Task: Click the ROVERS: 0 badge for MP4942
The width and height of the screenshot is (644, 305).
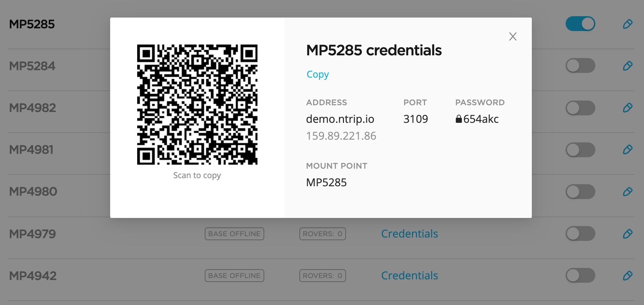Action: 322,276
